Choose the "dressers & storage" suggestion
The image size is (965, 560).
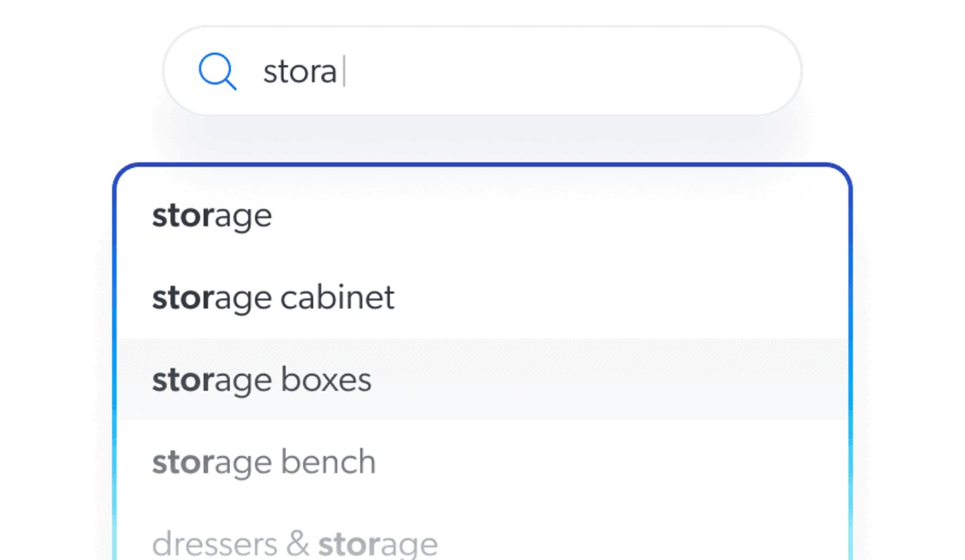(294, 544)
